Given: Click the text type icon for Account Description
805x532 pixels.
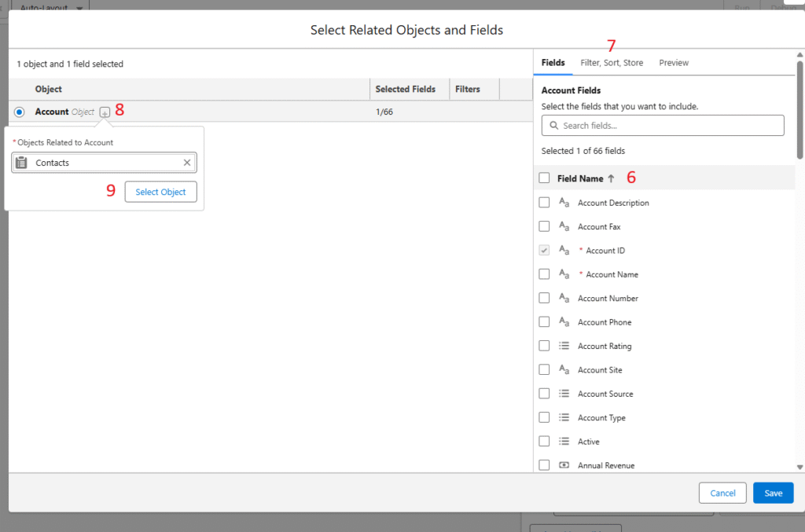Looking at the screenshot, I should tap(564, 203).
